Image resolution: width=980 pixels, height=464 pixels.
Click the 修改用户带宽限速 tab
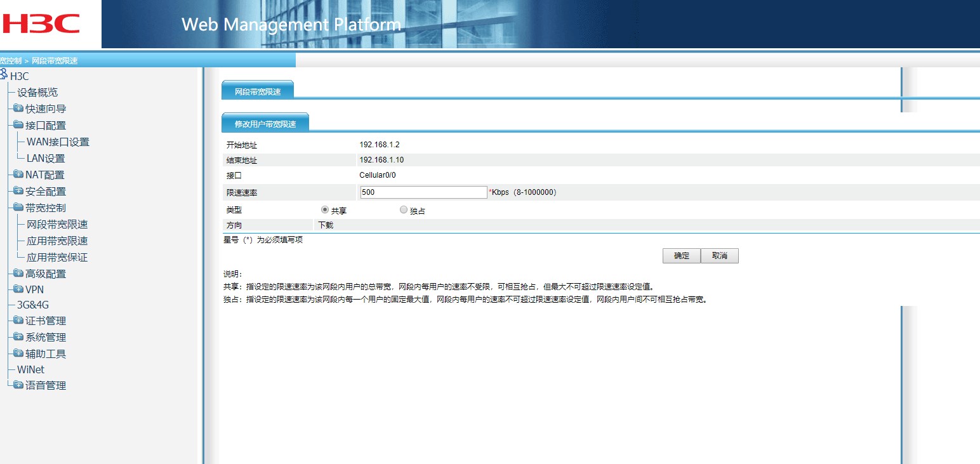[265, 123]
